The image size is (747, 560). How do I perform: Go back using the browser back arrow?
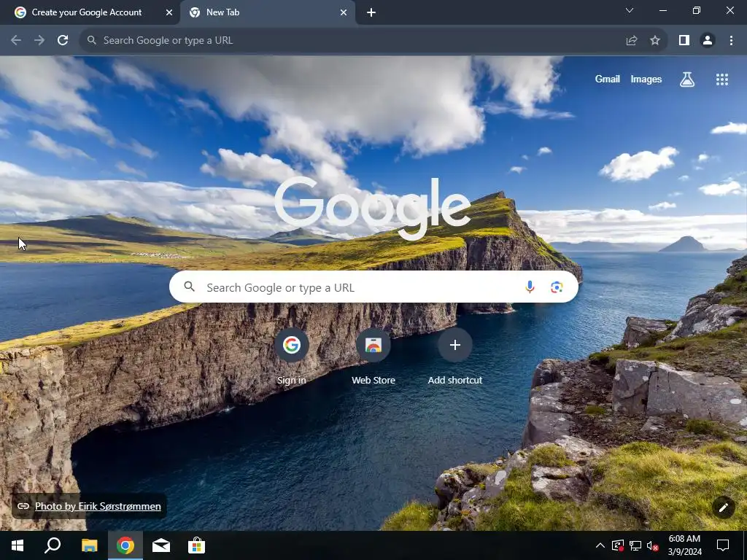tap(16, 41)
